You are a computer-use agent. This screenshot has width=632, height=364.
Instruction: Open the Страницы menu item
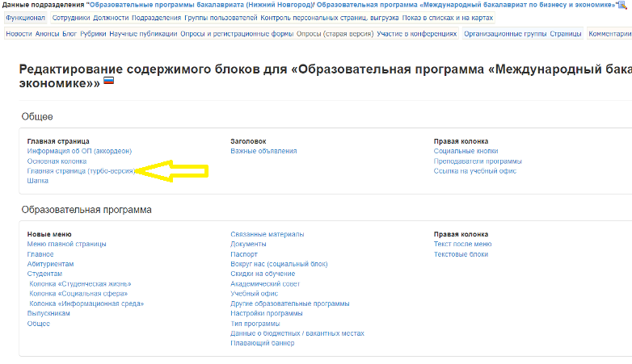566,34
